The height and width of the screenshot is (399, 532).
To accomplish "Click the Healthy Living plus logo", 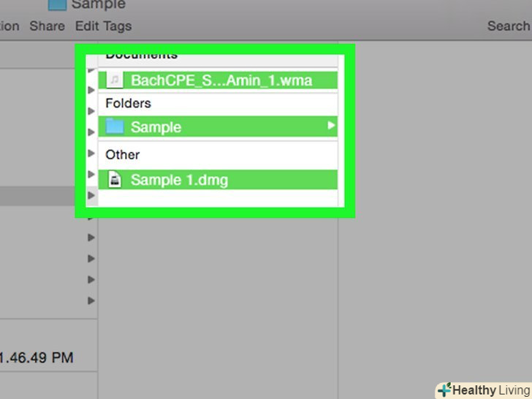I will point(444,390).
